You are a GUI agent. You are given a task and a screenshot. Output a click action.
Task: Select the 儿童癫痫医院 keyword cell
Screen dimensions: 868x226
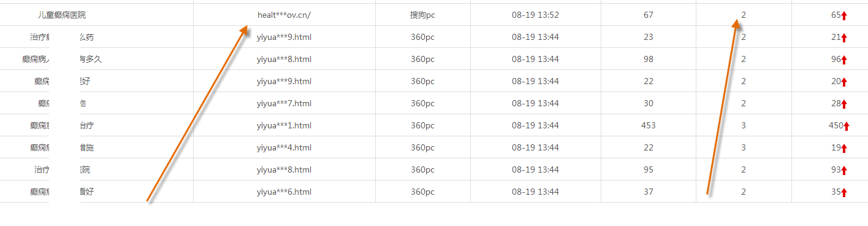click(62, 15)
